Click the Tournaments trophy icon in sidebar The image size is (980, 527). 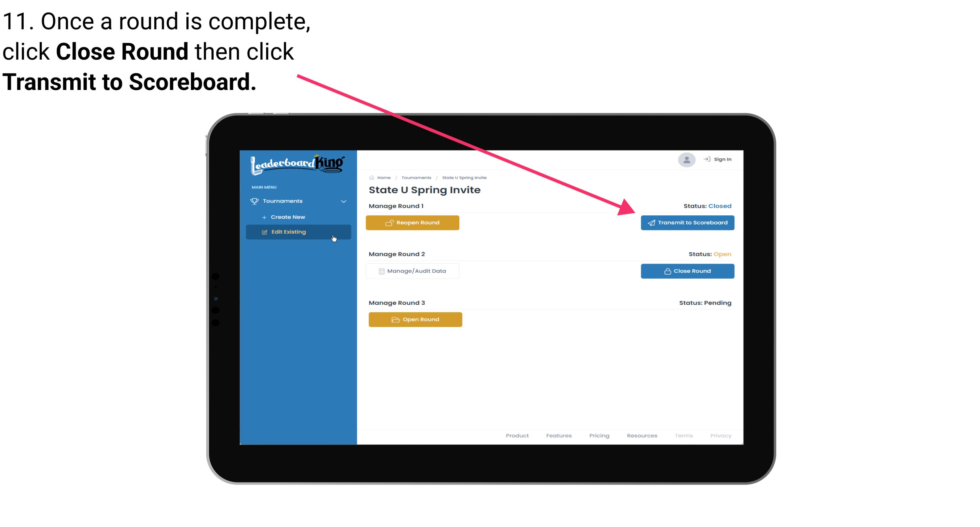(x=256, y=201)
